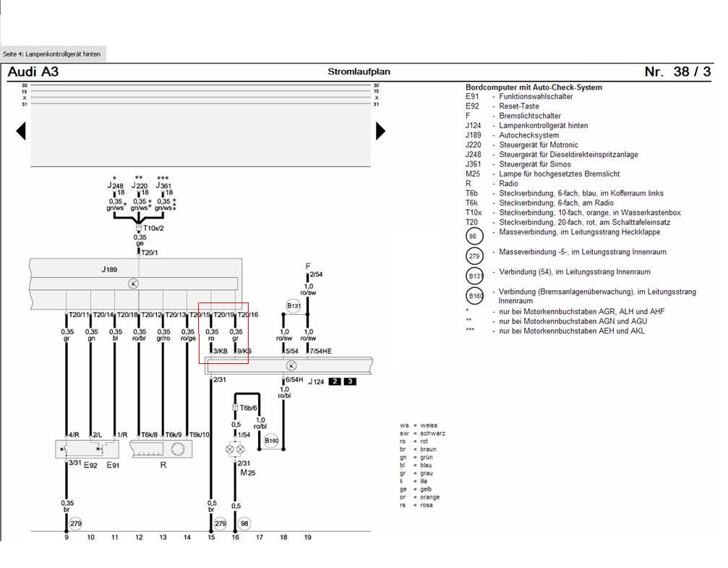Click the right black arrow for next page

point(380,131)
